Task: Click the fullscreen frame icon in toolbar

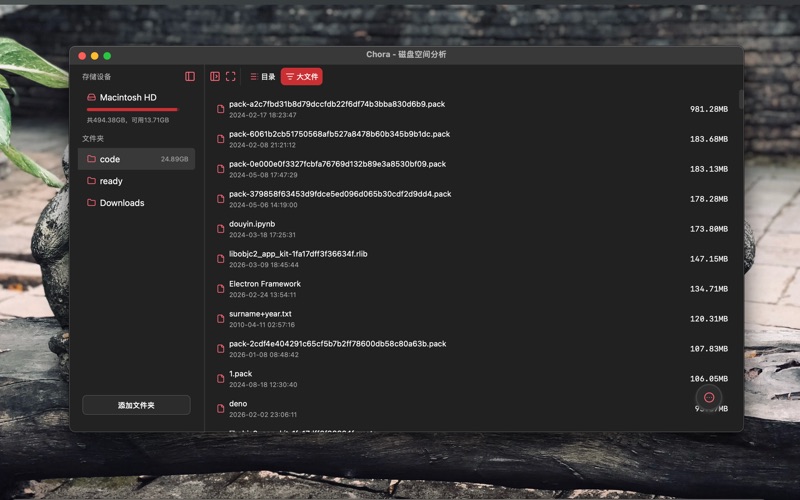Action: click(x=231, y=76)
